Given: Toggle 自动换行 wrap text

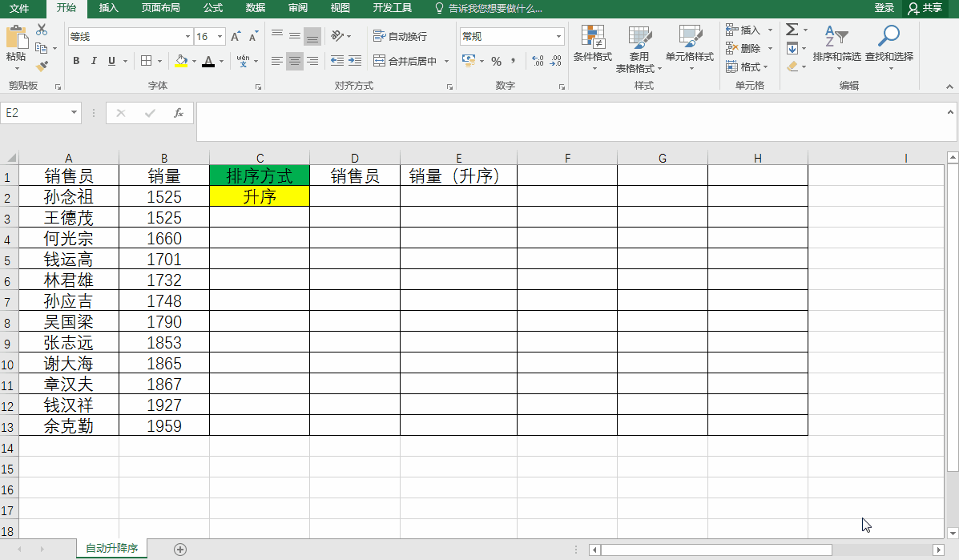Looking at the screenshot, I should (x=400, y=36).
